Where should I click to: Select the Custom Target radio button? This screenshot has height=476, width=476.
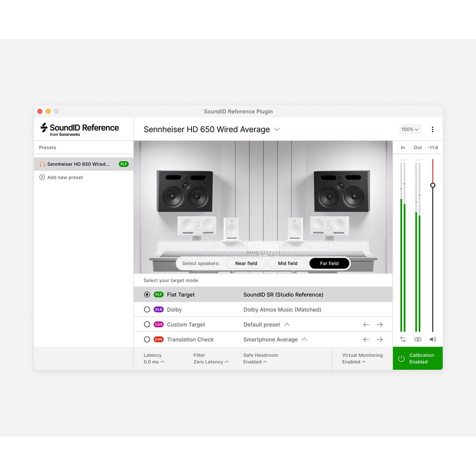147,325
